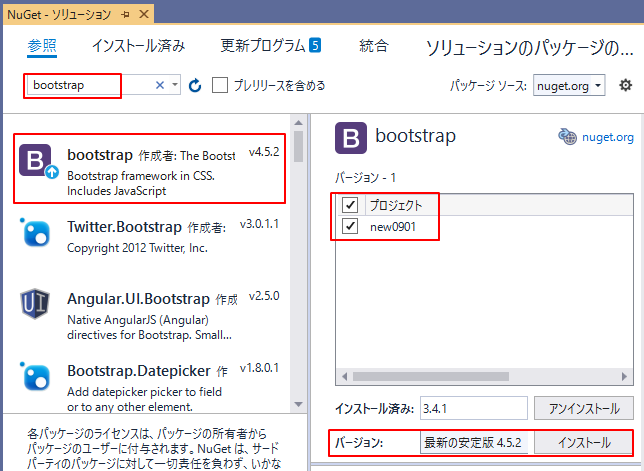Click the プロジェクト column header
This screenshot has height=471, width=644.
pos(396,205)
